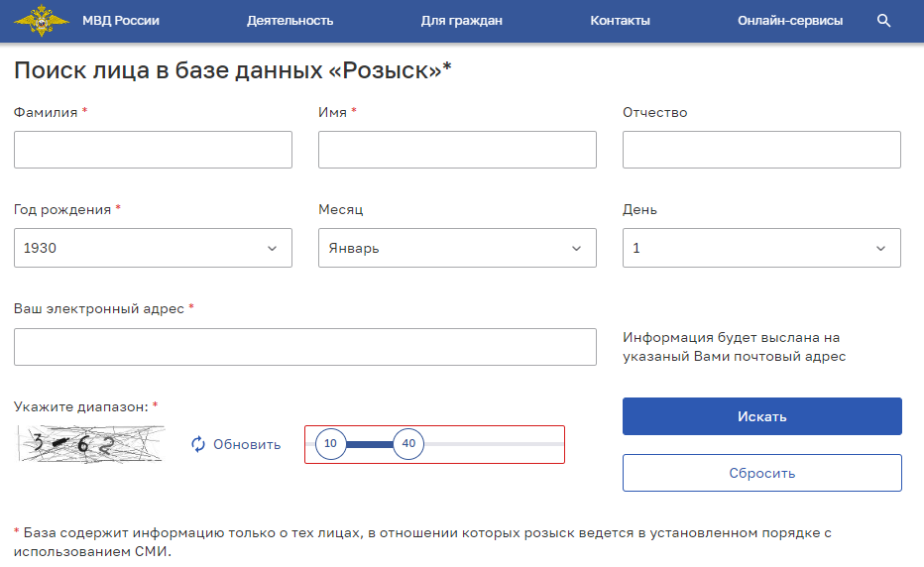924x567 pixels.
Task: Open the Деятельность menu
Action: [x=289, y=21]
